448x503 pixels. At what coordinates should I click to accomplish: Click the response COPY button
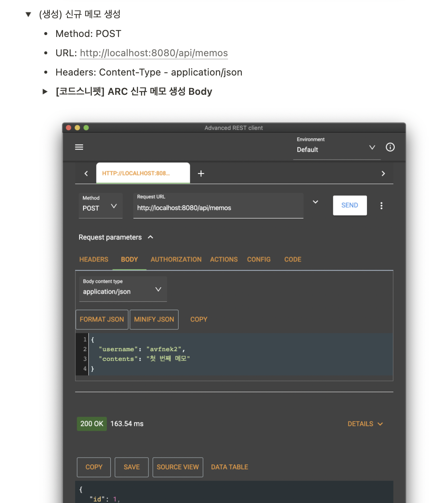94,467
